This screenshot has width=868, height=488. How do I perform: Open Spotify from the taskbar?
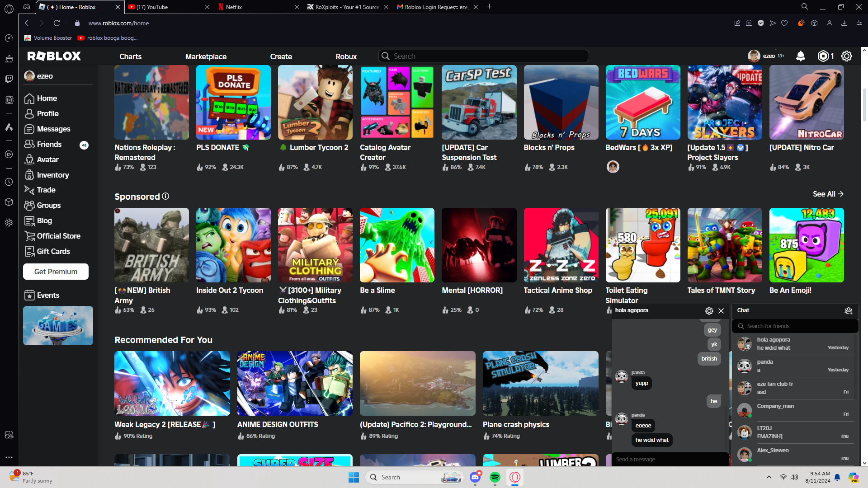pos(495,477)
